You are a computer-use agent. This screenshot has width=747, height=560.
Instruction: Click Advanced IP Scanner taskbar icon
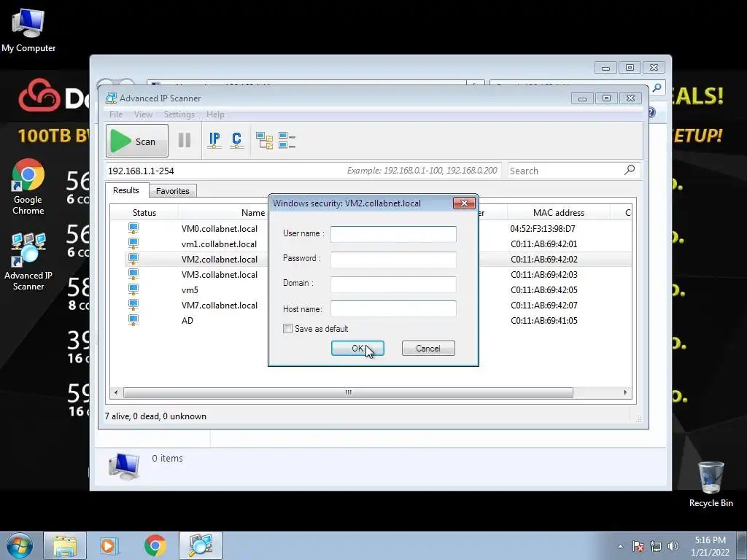click(201, 545)
